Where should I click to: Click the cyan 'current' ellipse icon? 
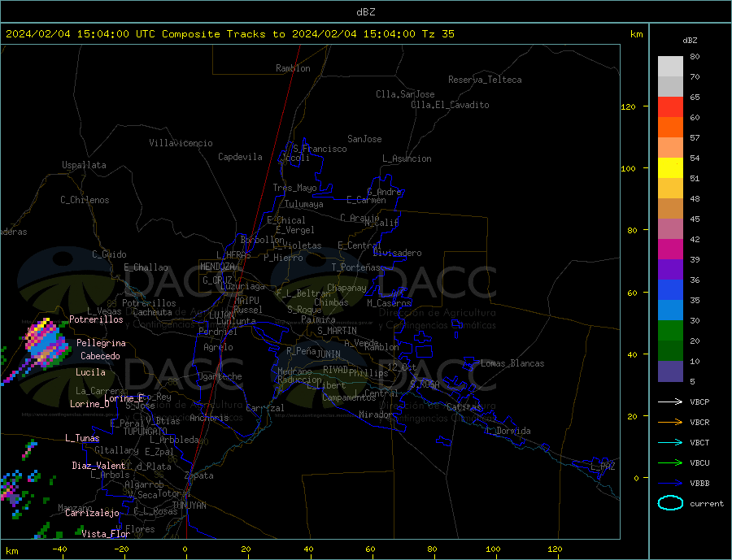coord(670,503)
